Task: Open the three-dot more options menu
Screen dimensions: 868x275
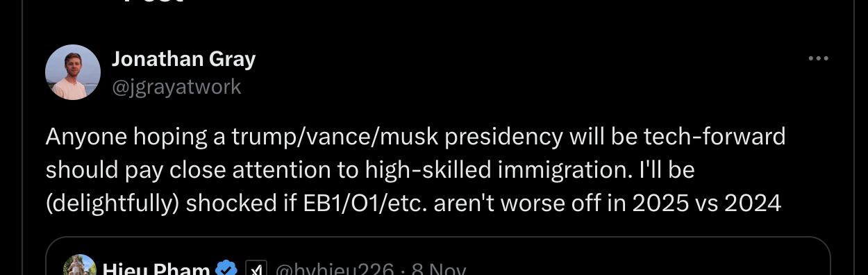Action: 819,59
